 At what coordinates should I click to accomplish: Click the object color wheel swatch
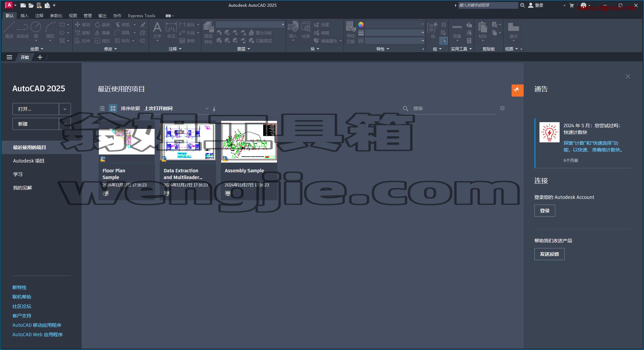(x=361, y=25)
